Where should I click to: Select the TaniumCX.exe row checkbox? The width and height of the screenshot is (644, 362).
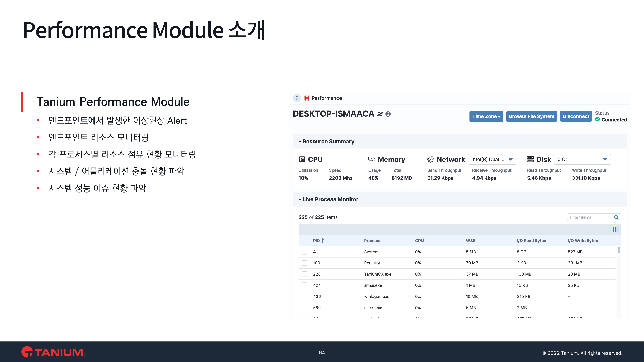click(304, 274)
